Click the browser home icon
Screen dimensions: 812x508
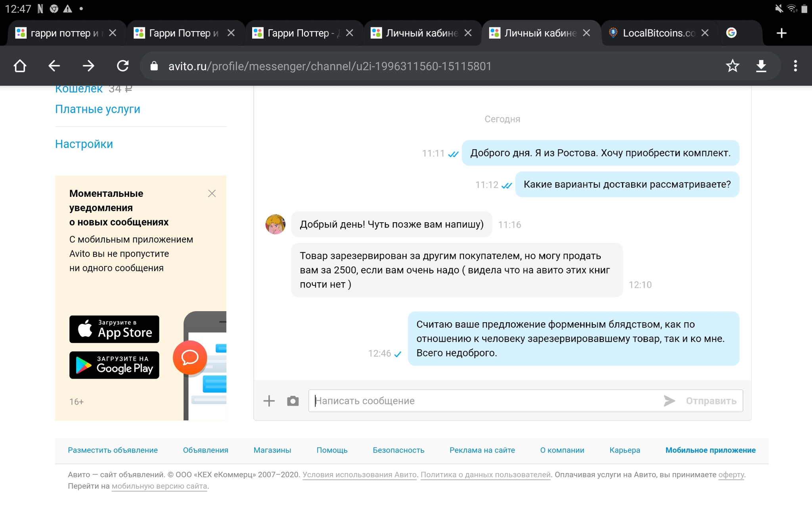pyautogui.click(x=20, y=66)
